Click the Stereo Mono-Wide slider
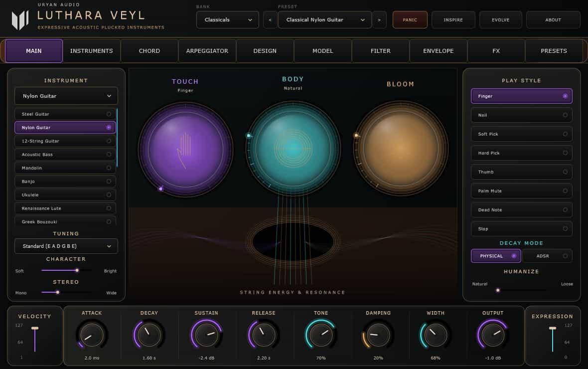This screenshot has height=369, width=588. 66,292
